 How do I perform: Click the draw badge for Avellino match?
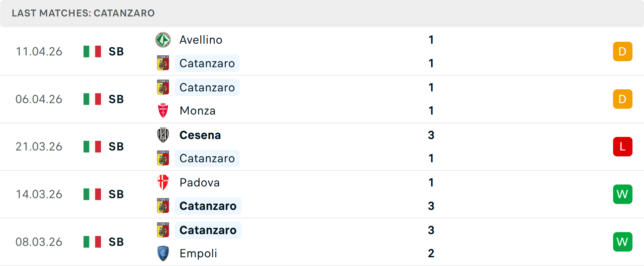click(x=623, y=51)
